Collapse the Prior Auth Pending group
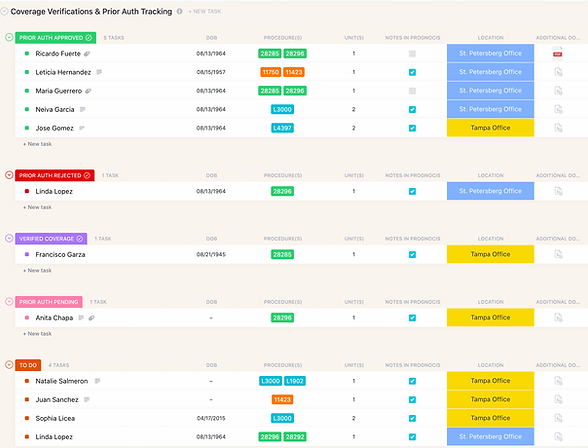The width and height of the screenshot is (588, 448). (x=9, y=302)
